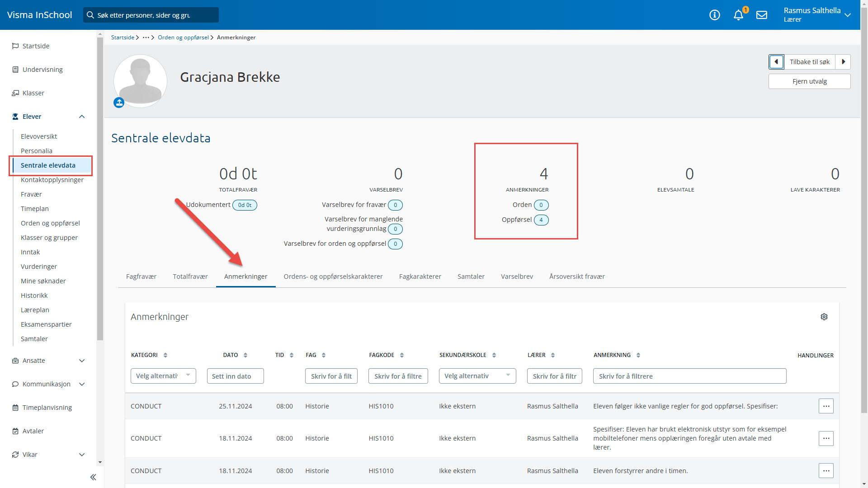The height and width of the screenshot is (488, 868).
Task: Click the Anmerkning filter text field
Action: click(x=689, y=376)
